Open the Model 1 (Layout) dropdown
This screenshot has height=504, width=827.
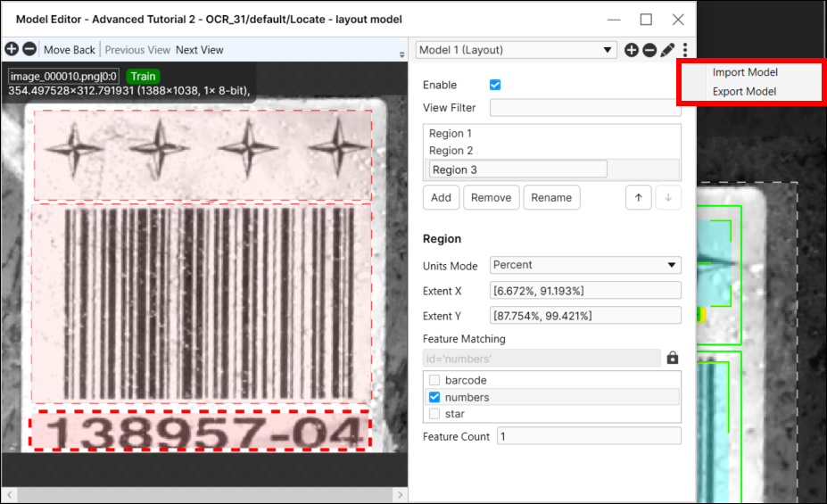pos(517,51)
